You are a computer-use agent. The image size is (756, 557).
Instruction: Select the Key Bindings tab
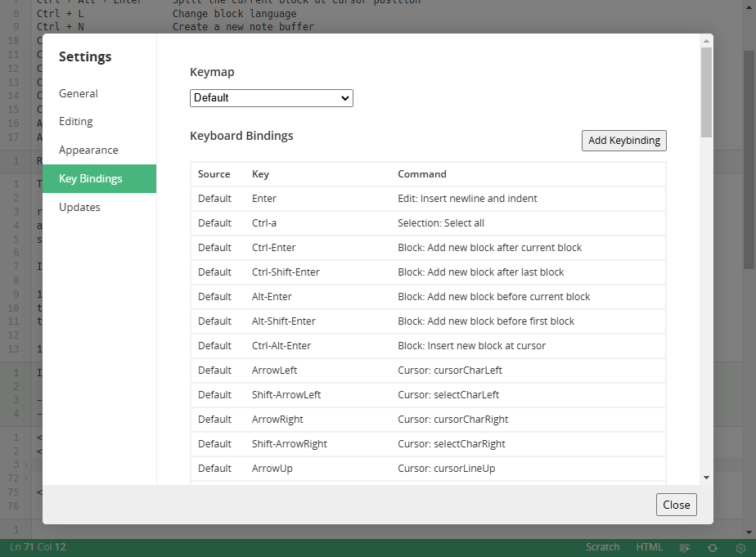click(91, 179)
